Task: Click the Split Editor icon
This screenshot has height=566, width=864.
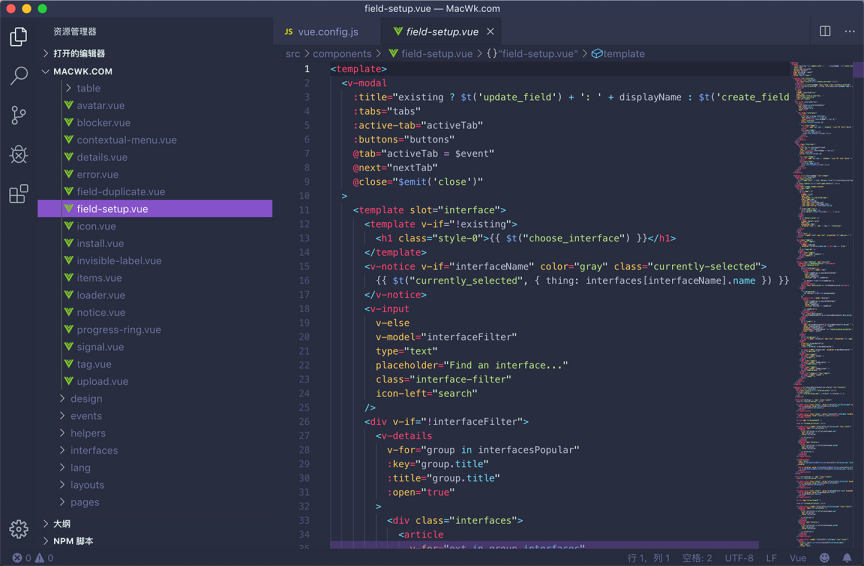Action: (825, 32)
